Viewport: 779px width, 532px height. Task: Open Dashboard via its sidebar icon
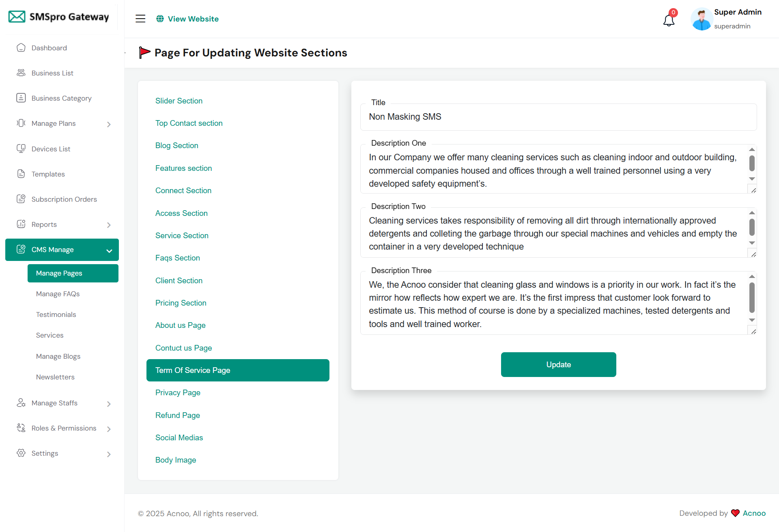point(21,48)
